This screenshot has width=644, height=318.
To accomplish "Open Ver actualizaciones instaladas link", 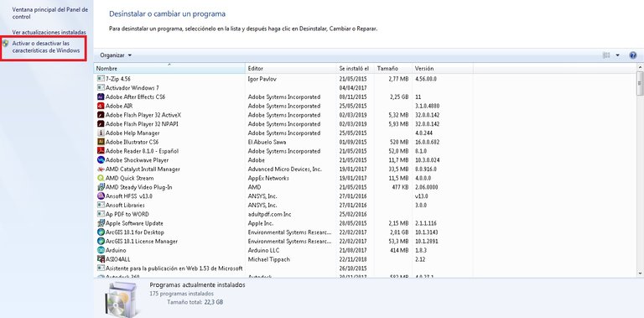I will (49, 32).
